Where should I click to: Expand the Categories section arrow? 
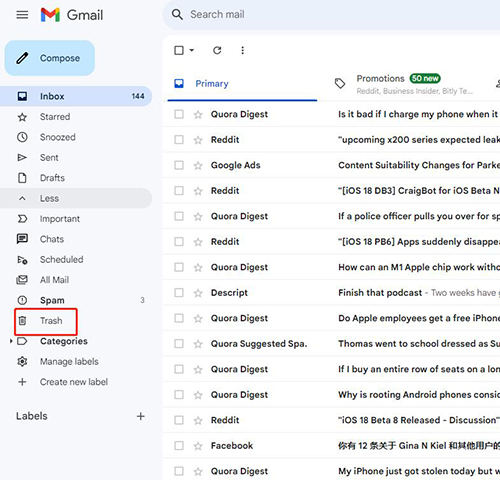coord(11,341)
